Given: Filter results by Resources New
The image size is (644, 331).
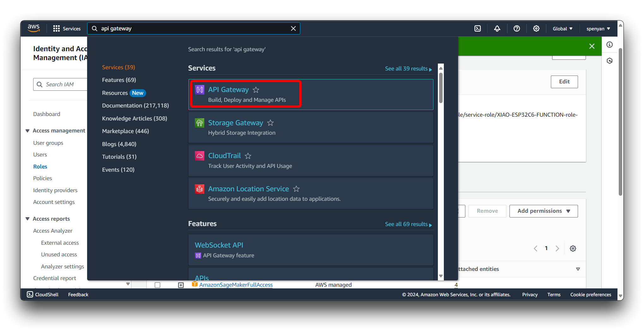Looking at the screenshot, I should tap(124, 93).
